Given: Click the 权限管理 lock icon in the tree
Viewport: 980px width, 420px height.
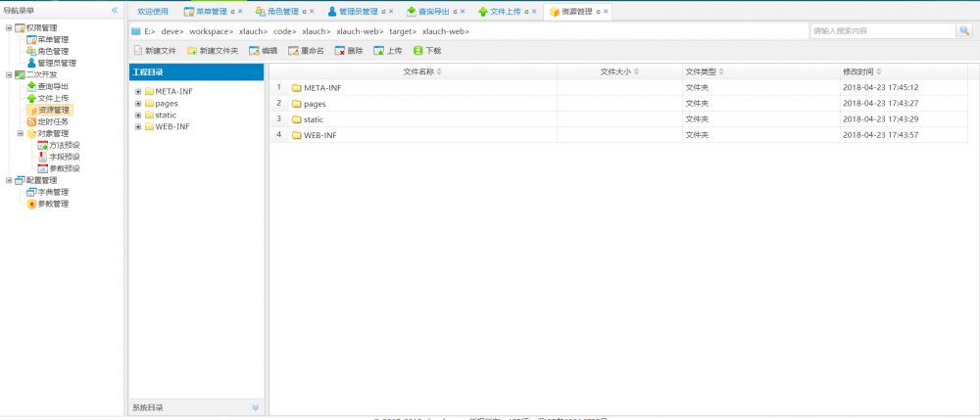Looking at the screenshot, I should point(20,28).
